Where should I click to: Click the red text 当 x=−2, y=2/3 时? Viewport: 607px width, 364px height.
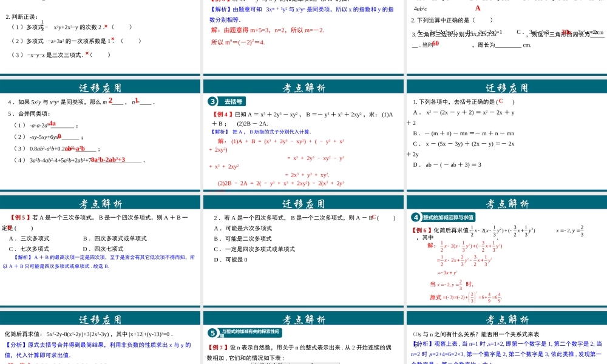pos(452,285)
